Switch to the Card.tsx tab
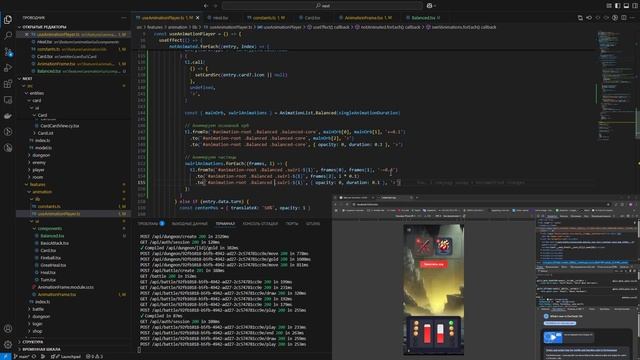 pos(312,18)
